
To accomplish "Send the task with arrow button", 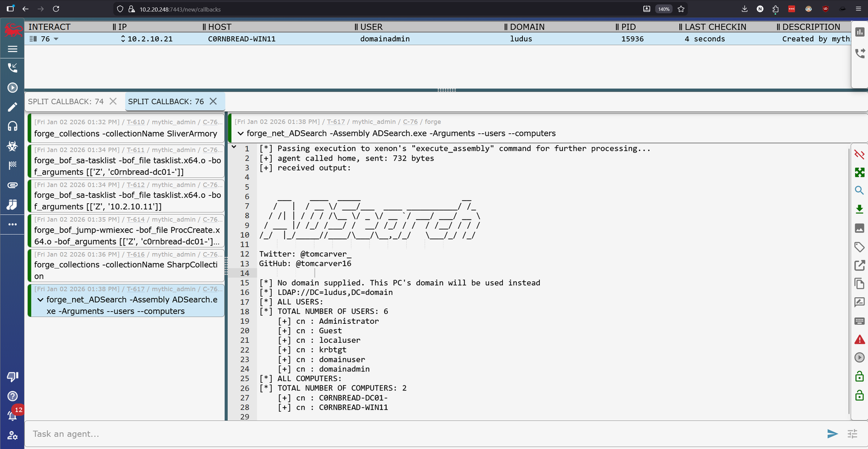I will tap(832, 434).
